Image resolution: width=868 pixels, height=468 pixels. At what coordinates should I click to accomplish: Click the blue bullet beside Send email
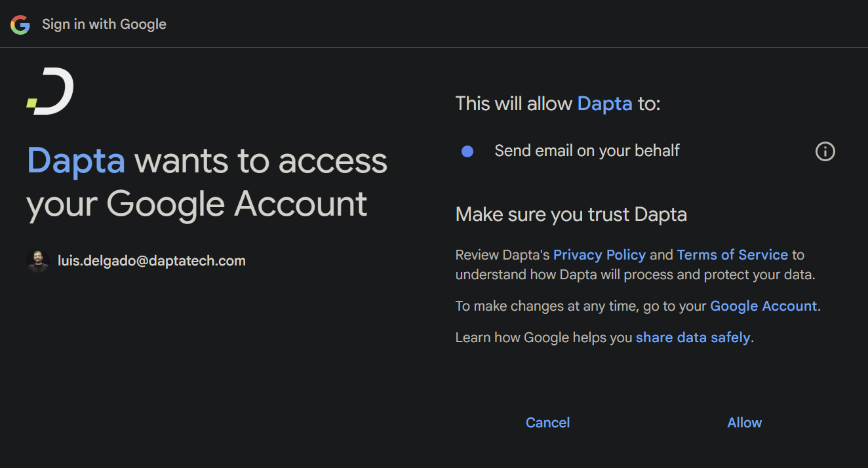click(x=467, y=151)
